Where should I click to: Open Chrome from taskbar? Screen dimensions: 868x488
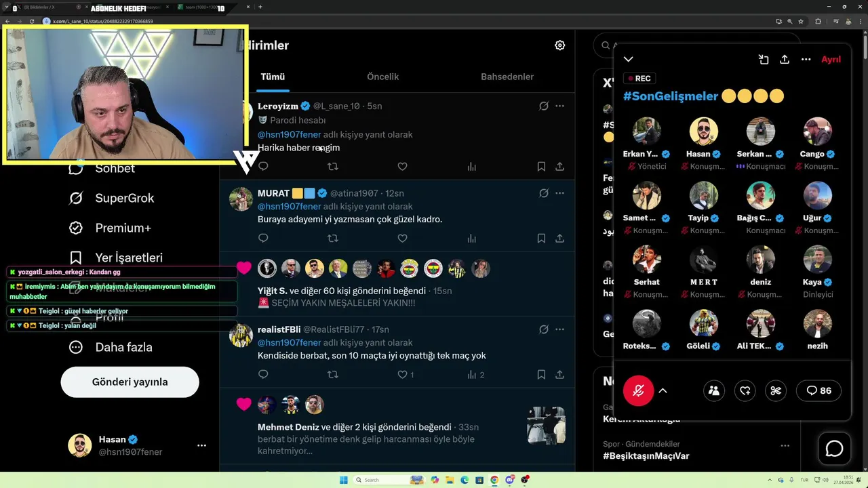494,480
